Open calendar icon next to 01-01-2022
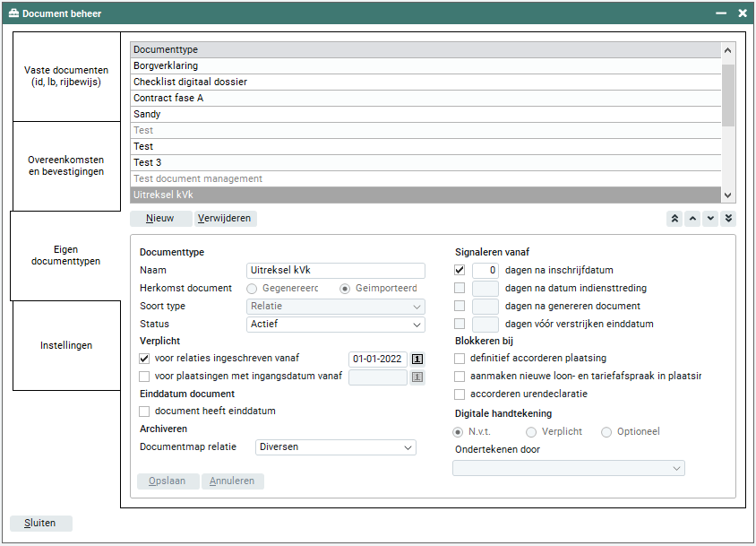Screen dimensions: 756x546 417,360
